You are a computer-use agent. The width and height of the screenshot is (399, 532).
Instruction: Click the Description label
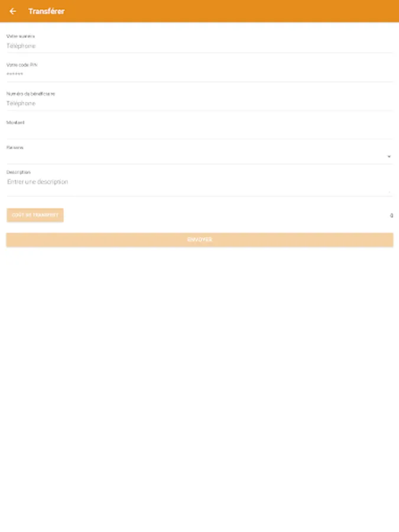click(18, 173)
